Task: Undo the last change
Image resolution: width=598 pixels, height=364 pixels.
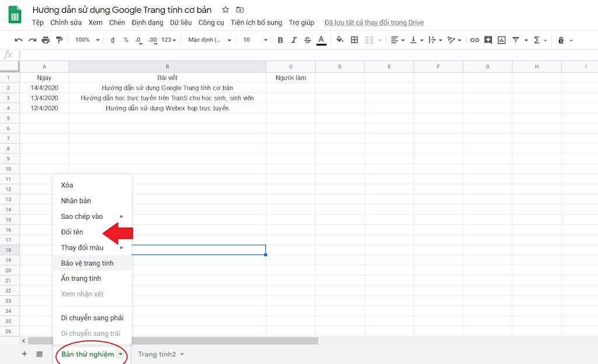Action: tap(18, 40)
